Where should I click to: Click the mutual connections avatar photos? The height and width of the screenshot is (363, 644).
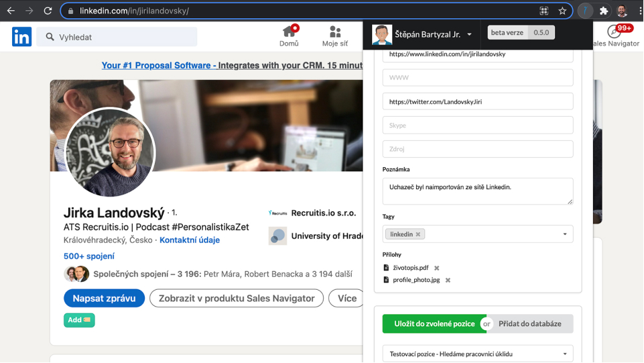click(76, 274)
